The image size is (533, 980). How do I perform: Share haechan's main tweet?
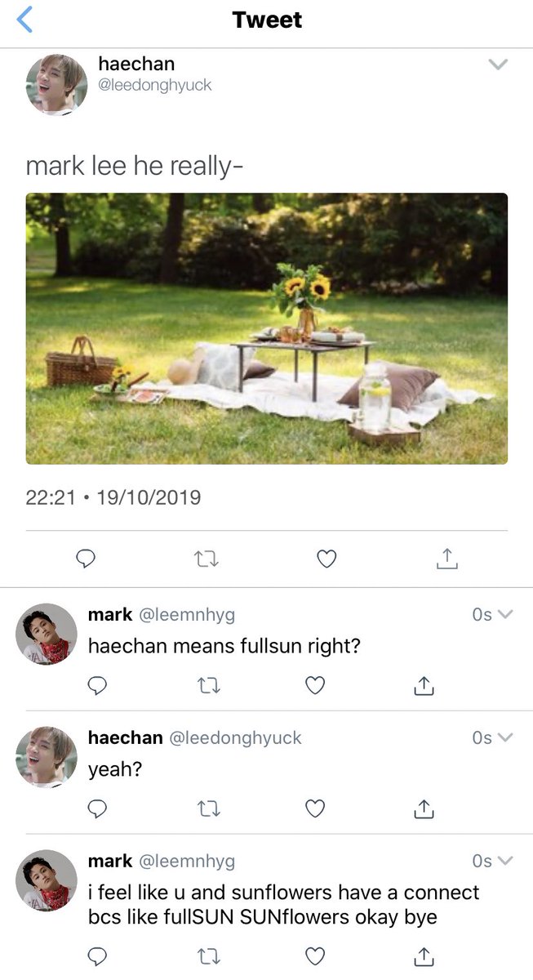click(x=446, y=559)
